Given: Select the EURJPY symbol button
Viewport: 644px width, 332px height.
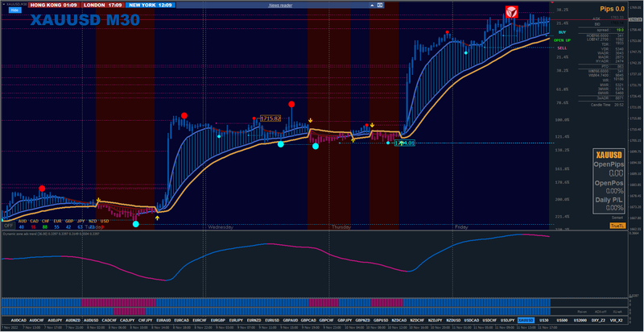Looking at the screenshot, I should coord(236,320).
